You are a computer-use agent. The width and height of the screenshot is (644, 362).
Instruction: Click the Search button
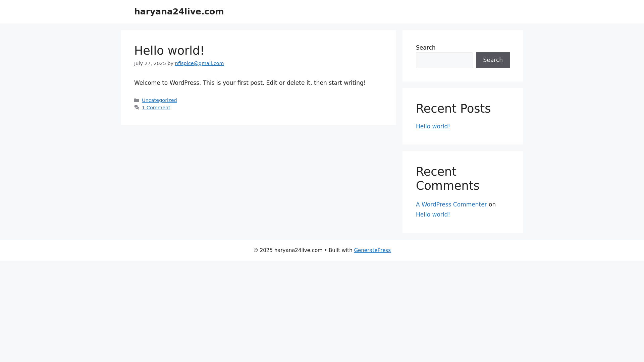coord(493,60)
